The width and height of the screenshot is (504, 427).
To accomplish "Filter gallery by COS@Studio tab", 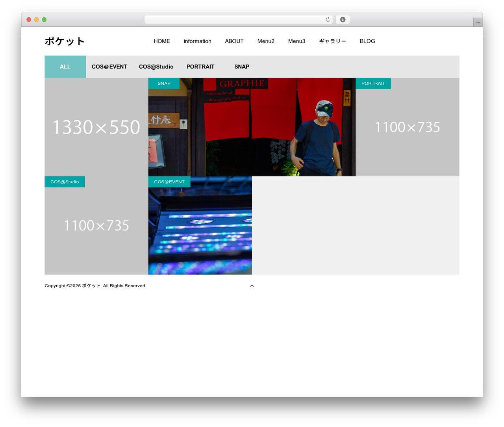I will [156, 67].
